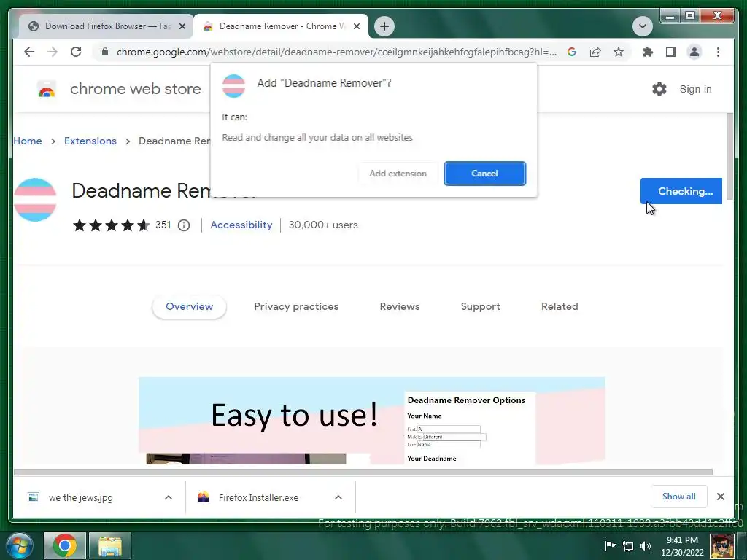The height and width of the screenshot is (560, 747).
Task: Open a new tab with plus button
Action: 384,26
